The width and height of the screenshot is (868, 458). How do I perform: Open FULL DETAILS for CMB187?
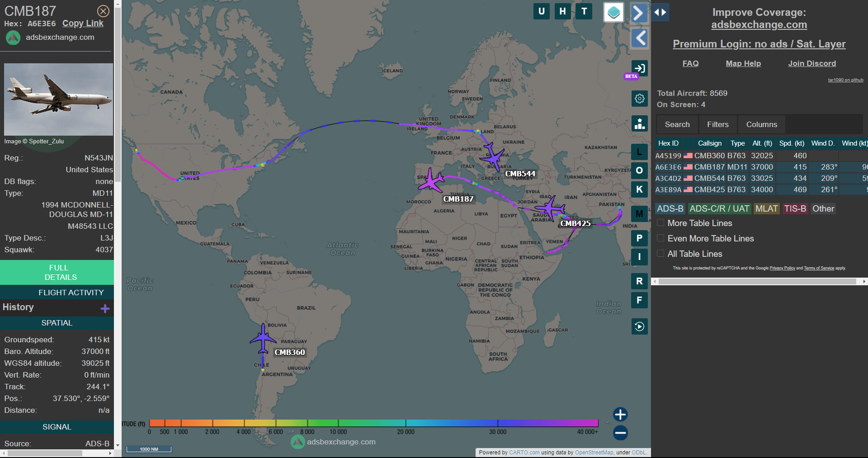point(57,273)
